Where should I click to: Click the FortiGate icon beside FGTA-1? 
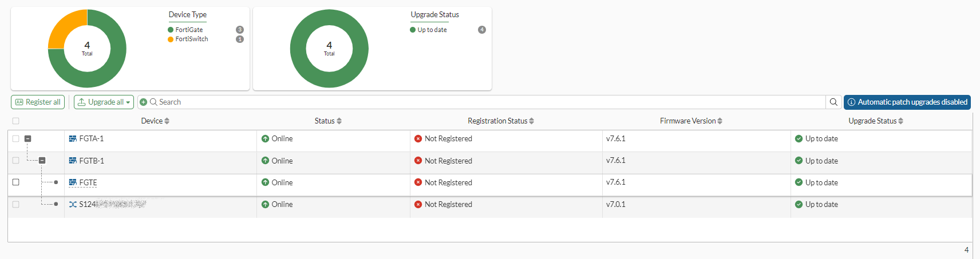[73, 139]
